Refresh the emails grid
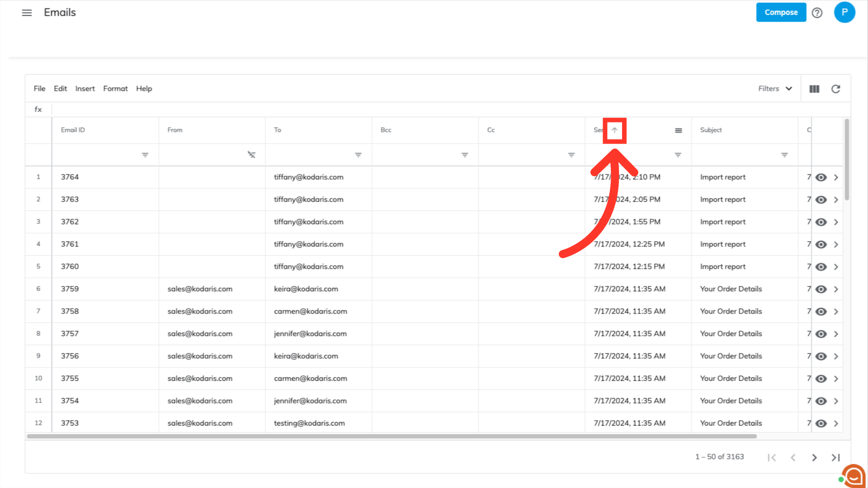The image size is (868, 488). (x=836, y=89)
